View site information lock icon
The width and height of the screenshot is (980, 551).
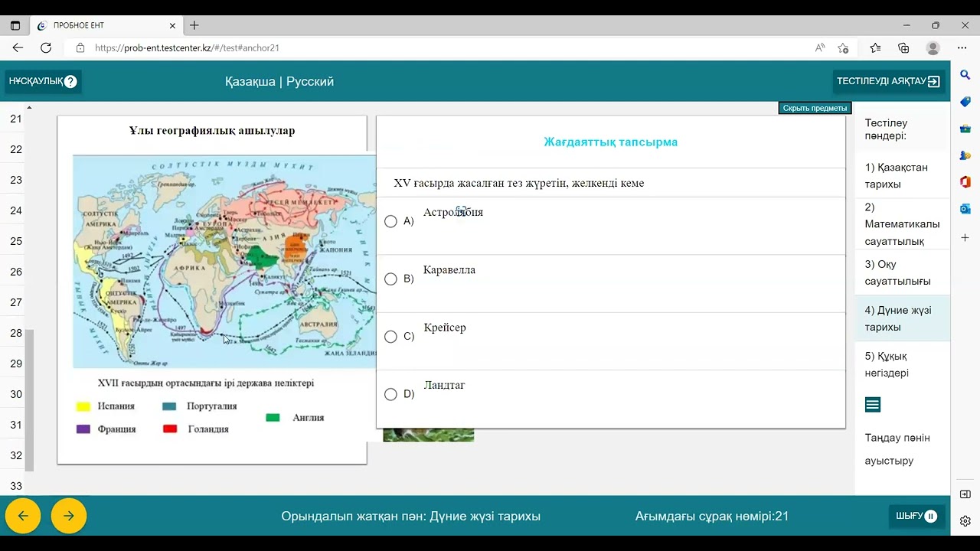click(x=80, y=47)
